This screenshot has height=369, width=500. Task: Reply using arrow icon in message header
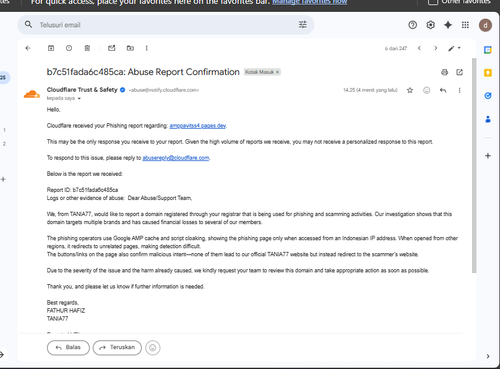point(443,90)
